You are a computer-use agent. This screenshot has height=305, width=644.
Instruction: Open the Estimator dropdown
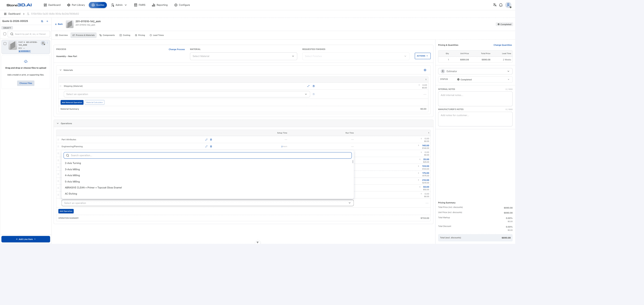(475, 71)
